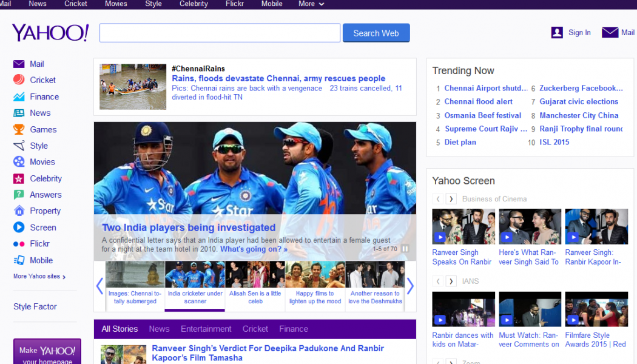Select the Finance chart icon
Screen dimensions: 637x364
pos(19,96)
